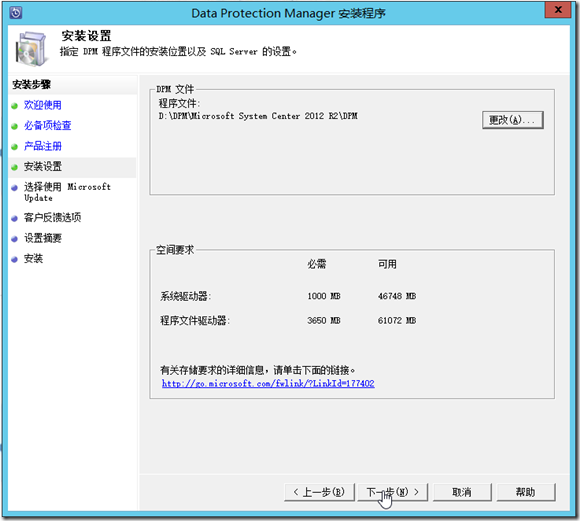Click the 空间要求 group label
Image resolution: width=580 pixels, height=521 pixels.
[x=175, y=250]
